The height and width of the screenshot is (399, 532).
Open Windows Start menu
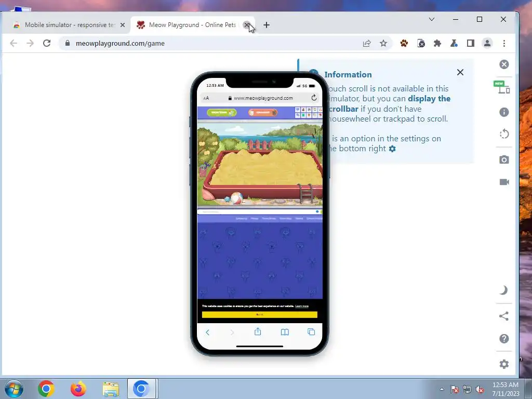14,389
